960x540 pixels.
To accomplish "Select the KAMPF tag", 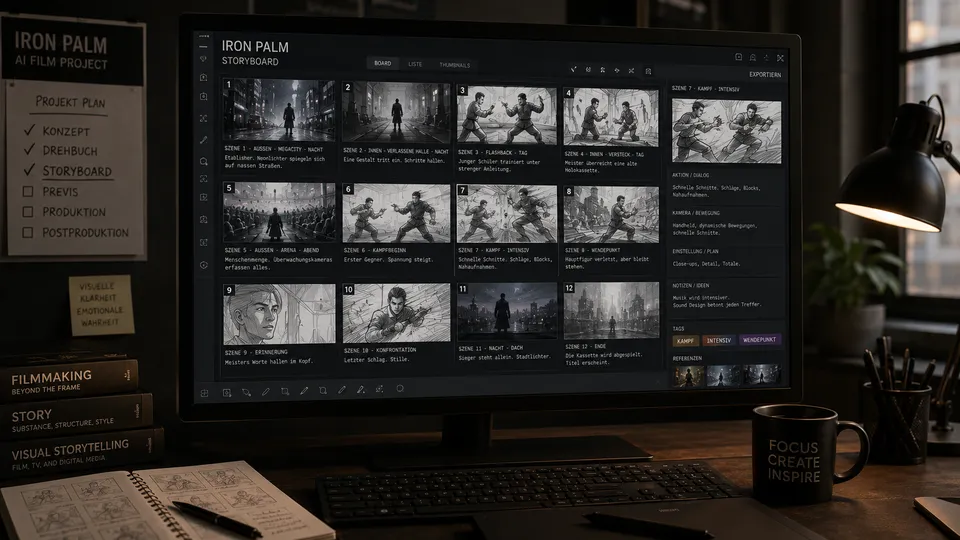I will tap(685, 340).
